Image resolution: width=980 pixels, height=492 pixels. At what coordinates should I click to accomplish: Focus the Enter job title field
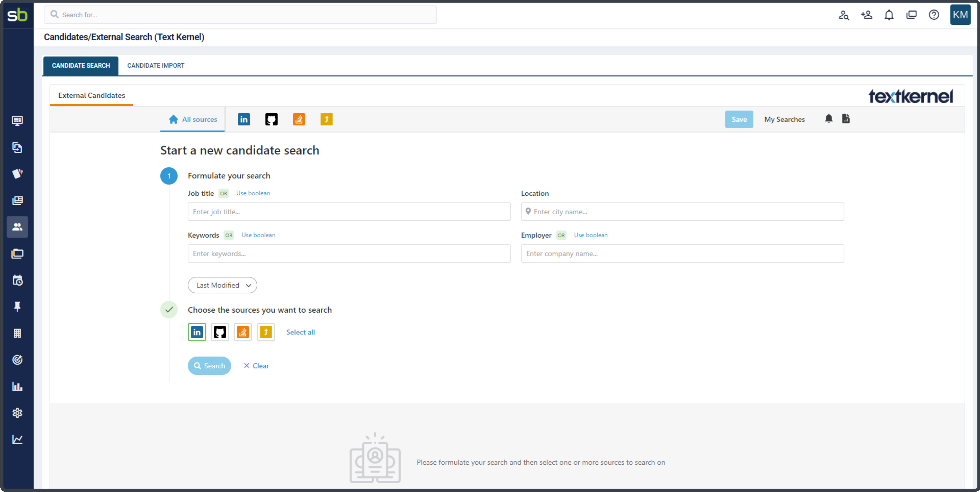click(x=349, y=212)
